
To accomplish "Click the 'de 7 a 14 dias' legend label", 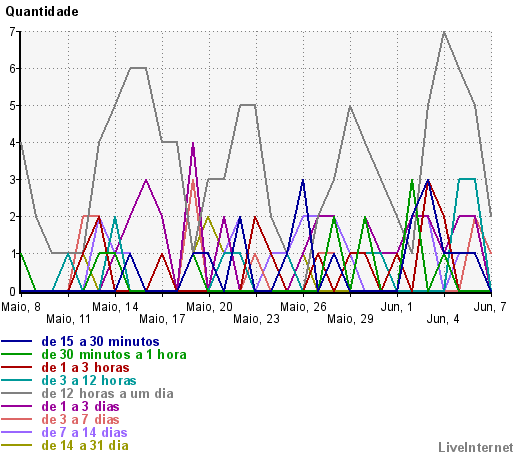I will pos(84,433).
